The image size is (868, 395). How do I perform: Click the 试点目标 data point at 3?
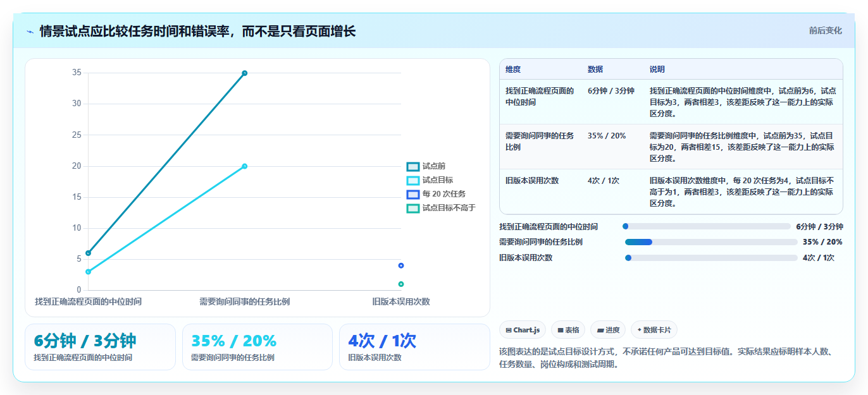click(88, 272)
